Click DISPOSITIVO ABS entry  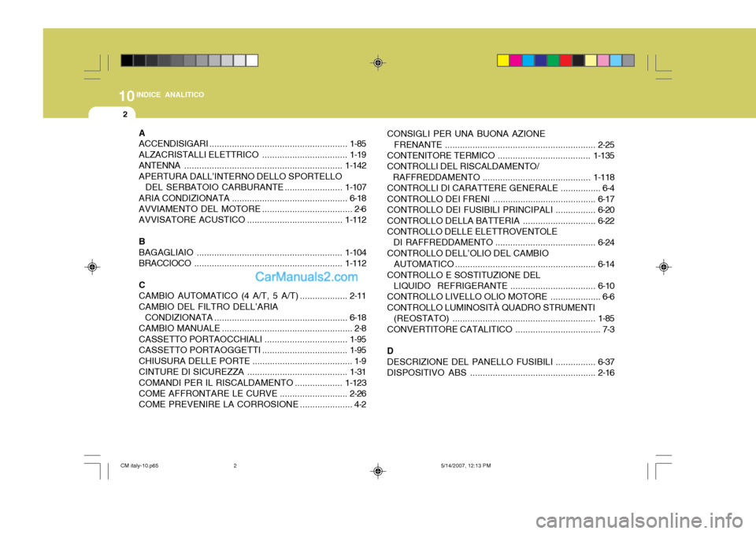coord(501,373)
